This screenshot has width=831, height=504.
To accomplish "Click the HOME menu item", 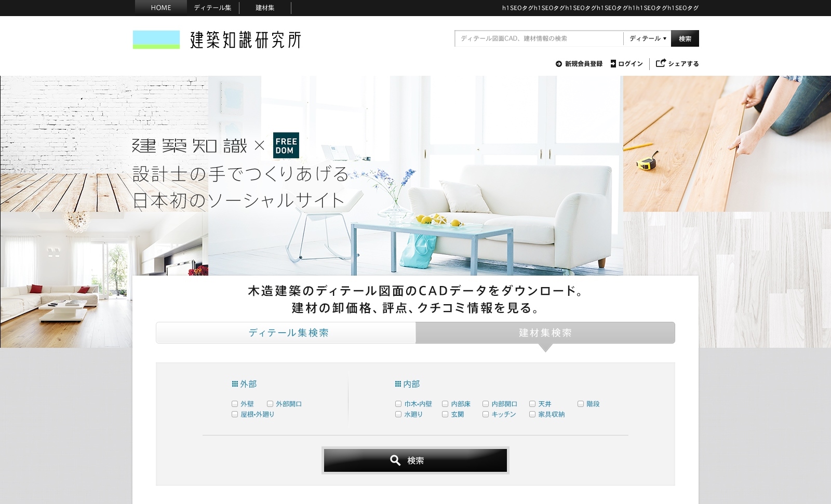I will coord(160,8).
